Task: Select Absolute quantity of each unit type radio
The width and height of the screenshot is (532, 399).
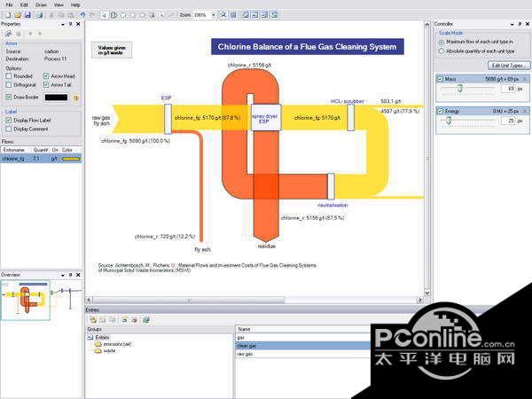Action: click(442, 51)
